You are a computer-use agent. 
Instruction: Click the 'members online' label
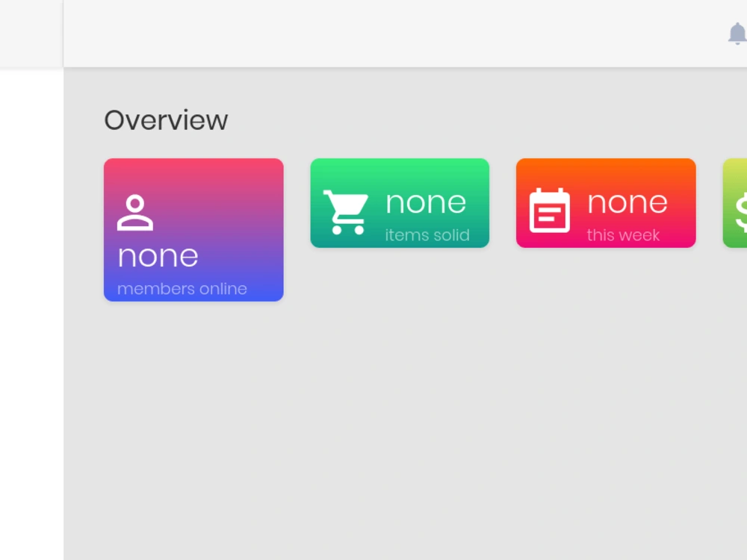point(182,289)
